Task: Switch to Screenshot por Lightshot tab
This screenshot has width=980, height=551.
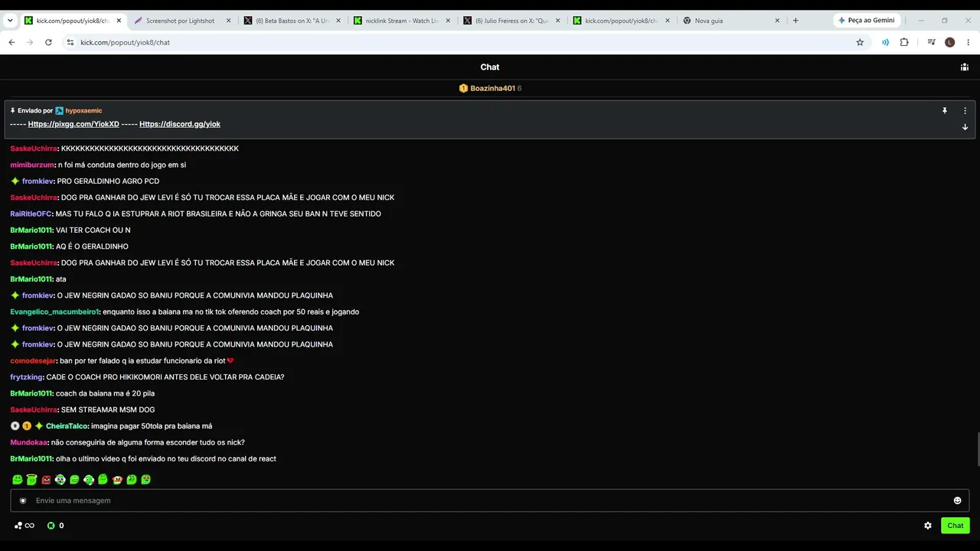Action: 180,21
